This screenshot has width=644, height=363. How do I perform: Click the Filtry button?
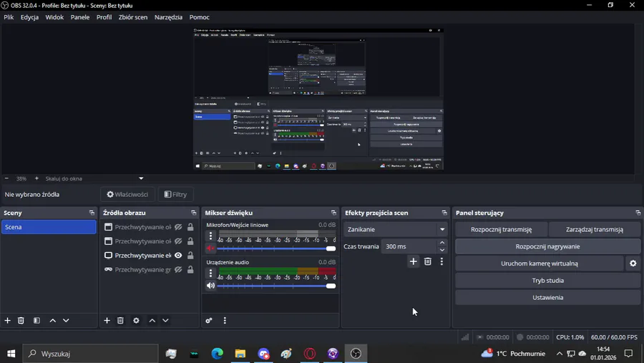click(175, 195)
